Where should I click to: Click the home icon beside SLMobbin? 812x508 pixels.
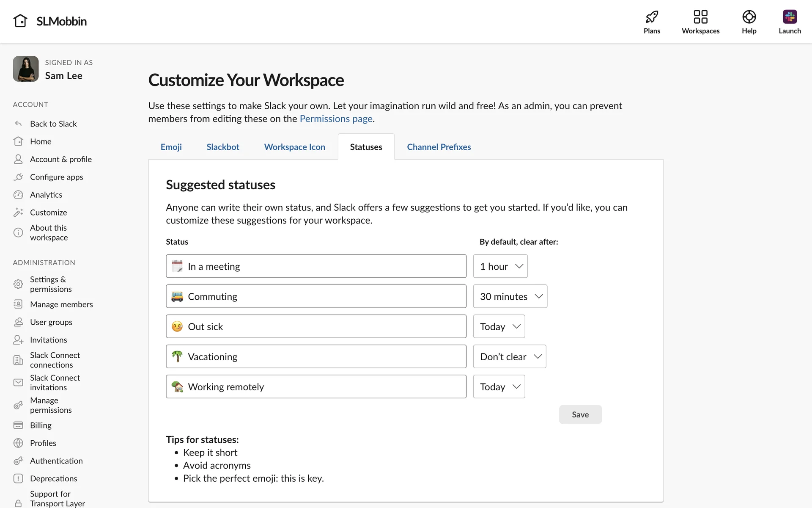point(20,21)
